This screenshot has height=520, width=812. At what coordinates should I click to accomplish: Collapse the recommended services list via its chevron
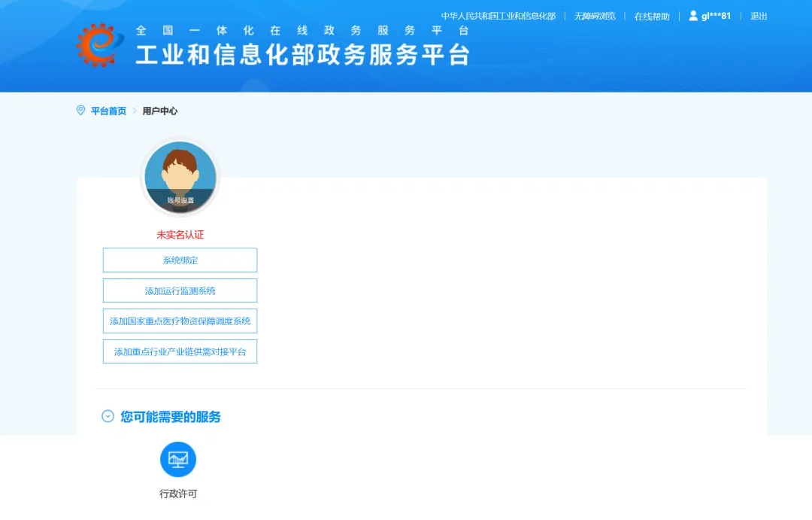(107, 417)
